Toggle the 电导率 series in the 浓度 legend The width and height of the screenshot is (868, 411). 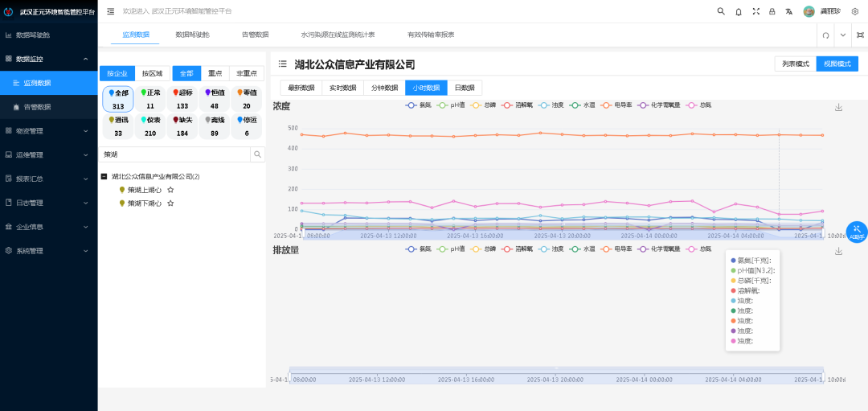(618, 105)
